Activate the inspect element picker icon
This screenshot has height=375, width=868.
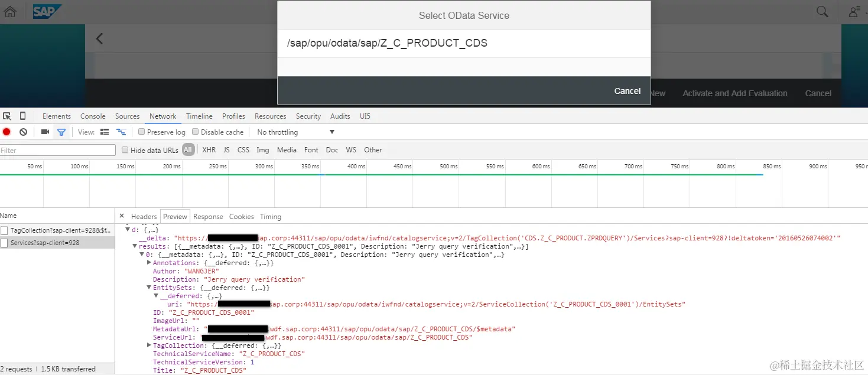[x=7, y=116]
